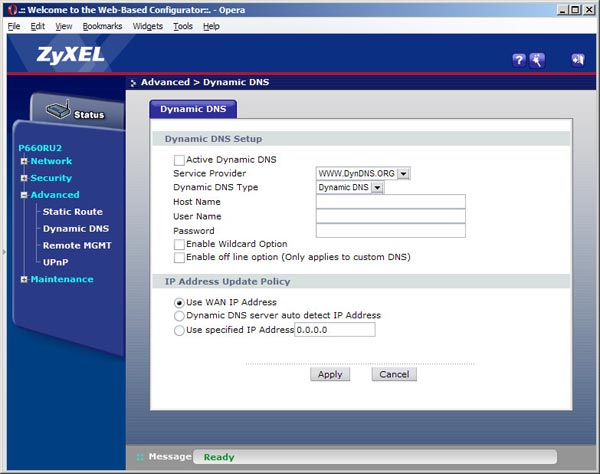Open the Status router icon
Viewport: 600px width, 474px height.
click(59, 110)
